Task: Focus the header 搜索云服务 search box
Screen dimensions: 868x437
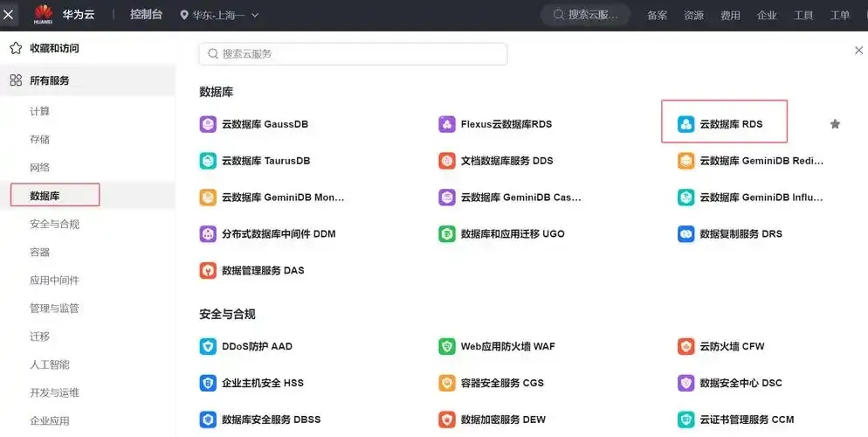Action: pos(585,15)
